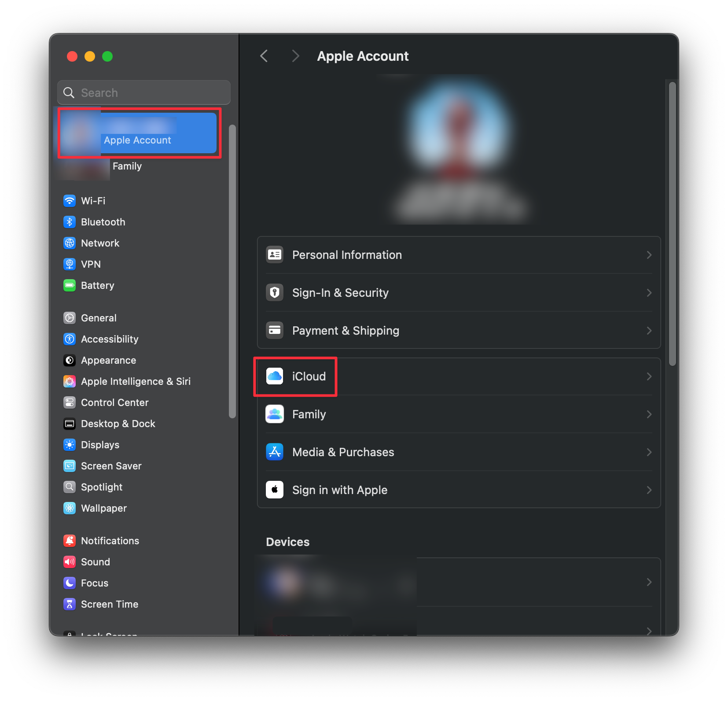Open Bluetooth settings icon

click(70, 222)
